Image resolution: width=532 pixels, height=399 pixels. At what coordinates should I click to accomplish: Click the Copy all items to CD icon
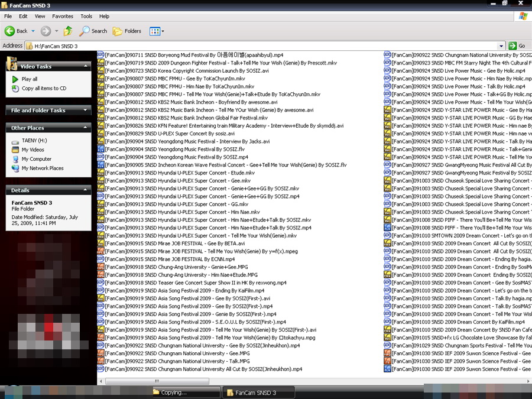(15, 89)
